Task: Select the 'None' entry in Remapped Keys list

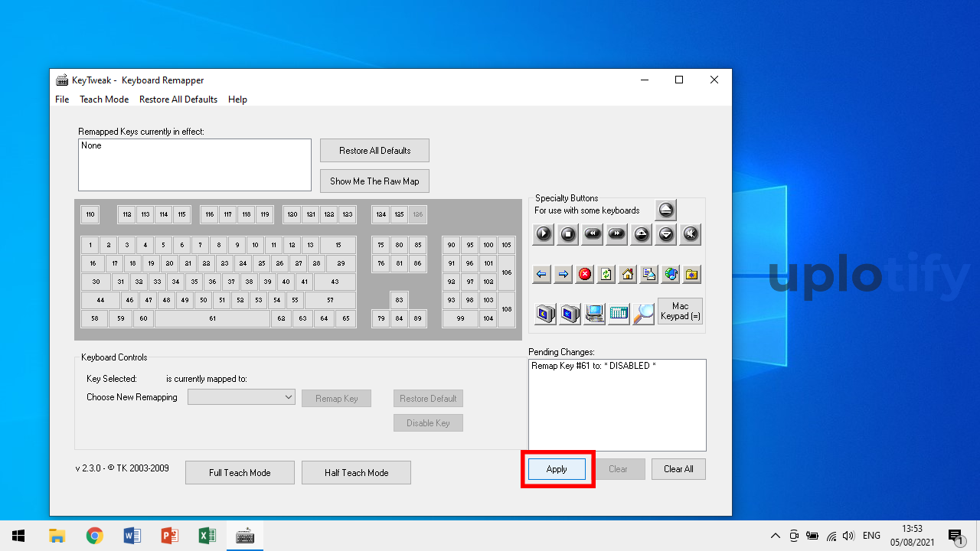Action: [91, 145]
